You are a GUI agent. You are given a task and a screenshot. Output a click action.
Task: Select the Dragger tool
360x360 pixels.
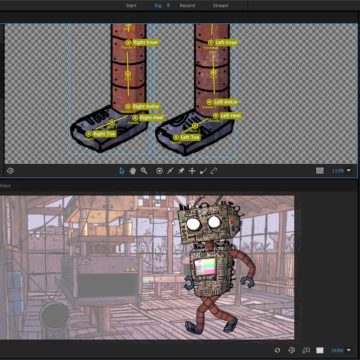pyautogui.click(x=192, y=171)
